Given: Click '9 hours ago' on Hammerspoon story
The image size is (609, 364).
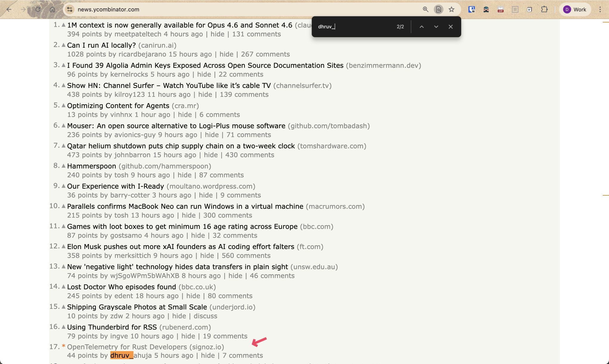Looking at the screenshot, I should click(150, 175).
